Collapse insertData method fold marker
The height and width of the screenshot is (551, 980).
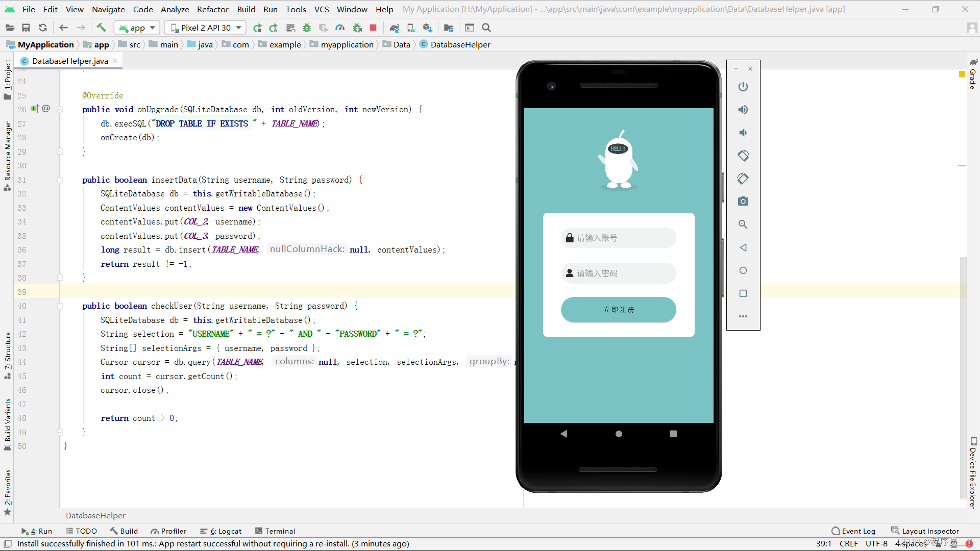click(60, 180)
